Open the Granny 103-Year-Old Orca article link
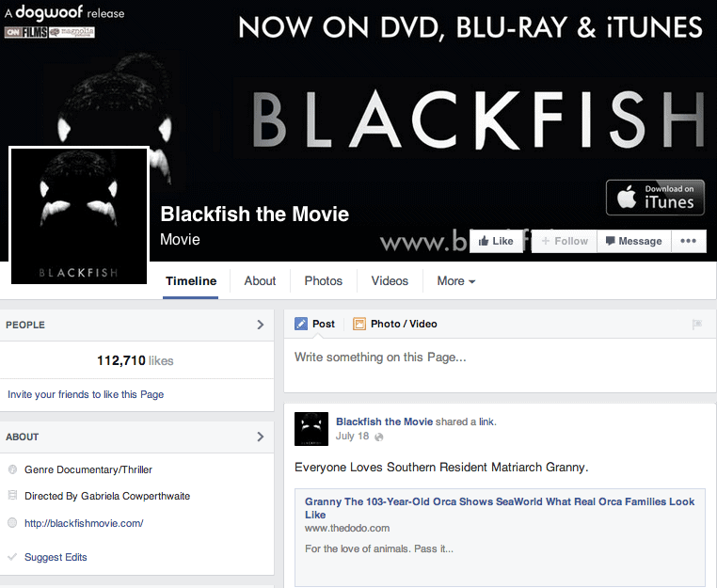This screenshot has width=717, height=588. click(x=500, y=508)
